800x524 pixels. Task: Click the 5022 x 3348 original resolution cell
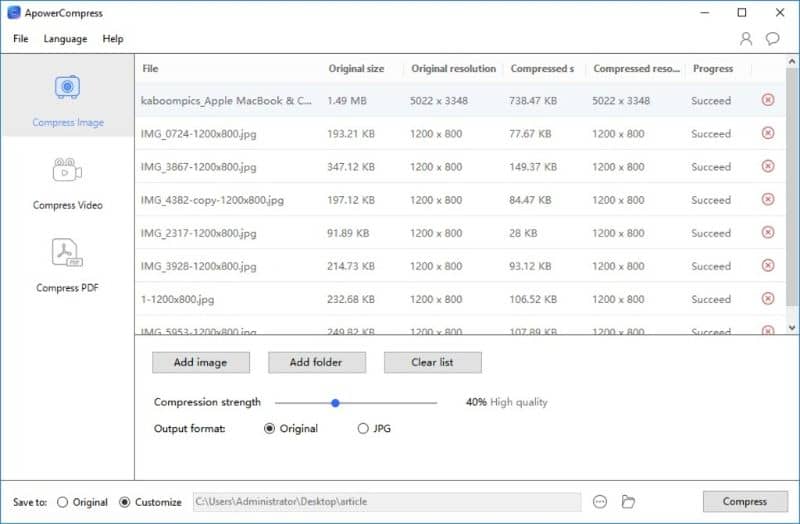(439, 101)
